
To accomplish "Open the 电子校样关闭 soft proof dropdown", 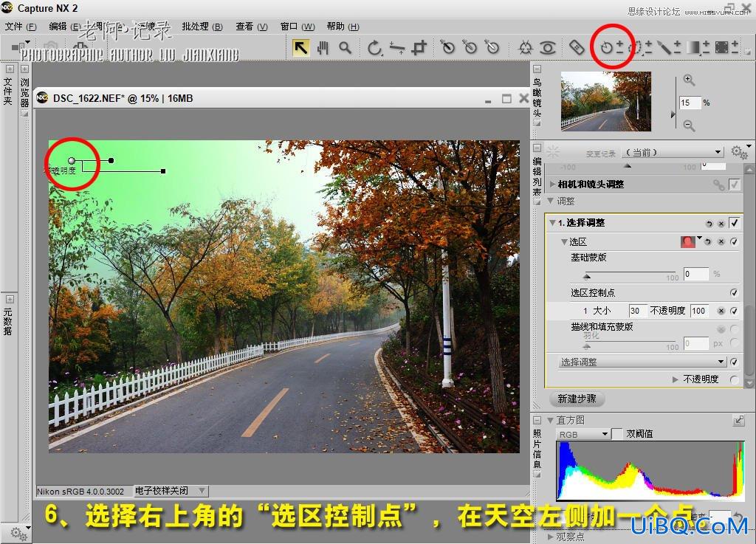I will (x=171, y=491).
